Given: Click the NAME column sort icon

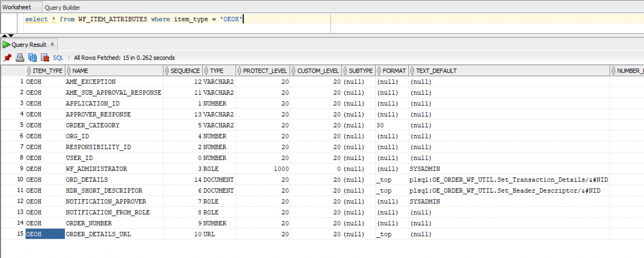Looking at the screenshot, I should click(69, 71).
